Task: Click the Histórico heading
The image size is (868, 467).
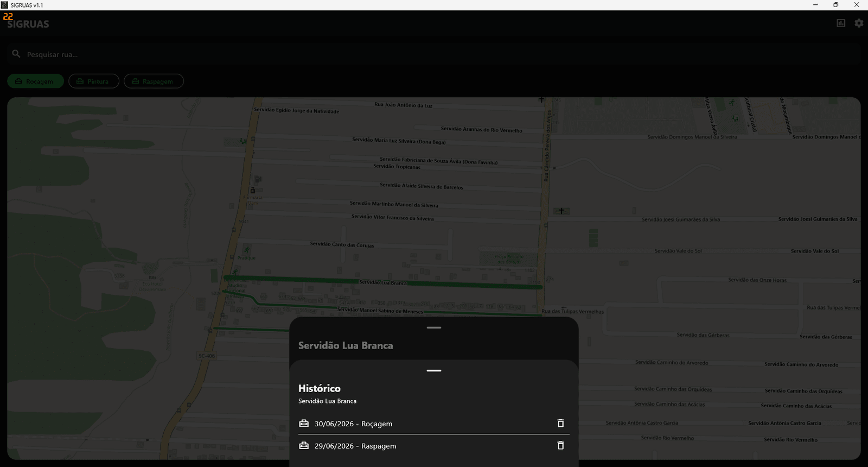Action: click(x=320, y=389)
